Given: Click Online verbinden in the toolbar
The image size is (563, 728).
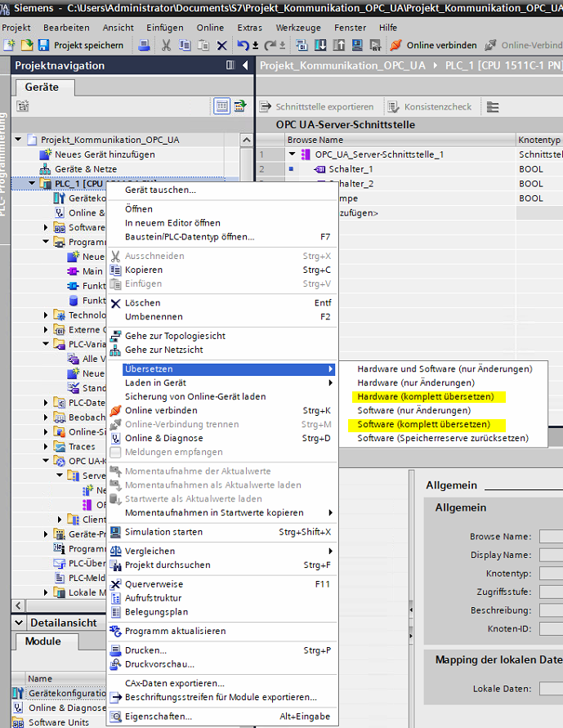Looking at the screenshot, I should (433, 45).
